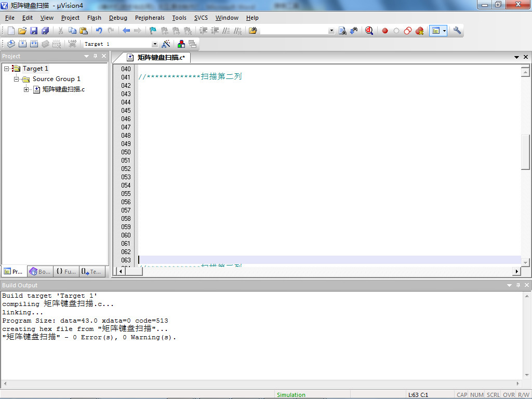The width and height of the screenshot is (532, 399).
Task: Undo the last edit
Action: tap(99, 31)
